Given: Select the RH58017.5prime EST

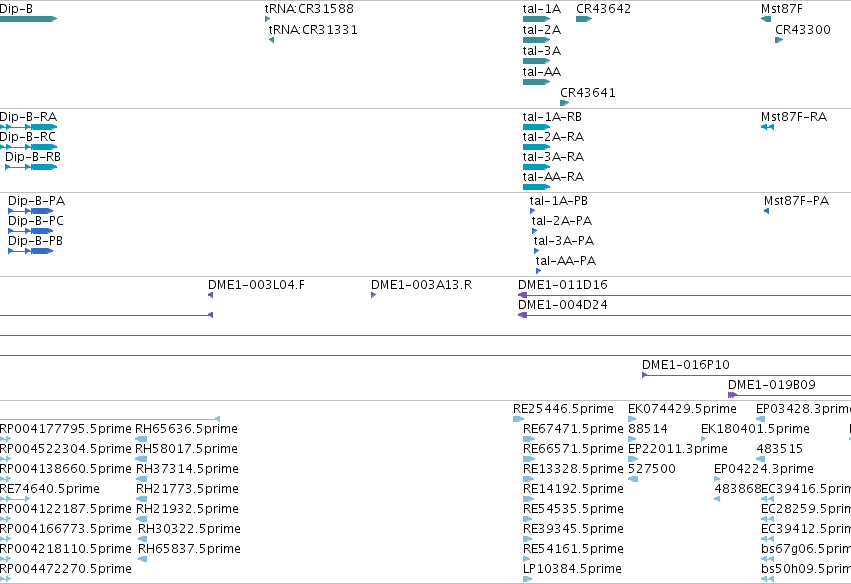Looking at the screenshot, I should (x=141, y=459).
